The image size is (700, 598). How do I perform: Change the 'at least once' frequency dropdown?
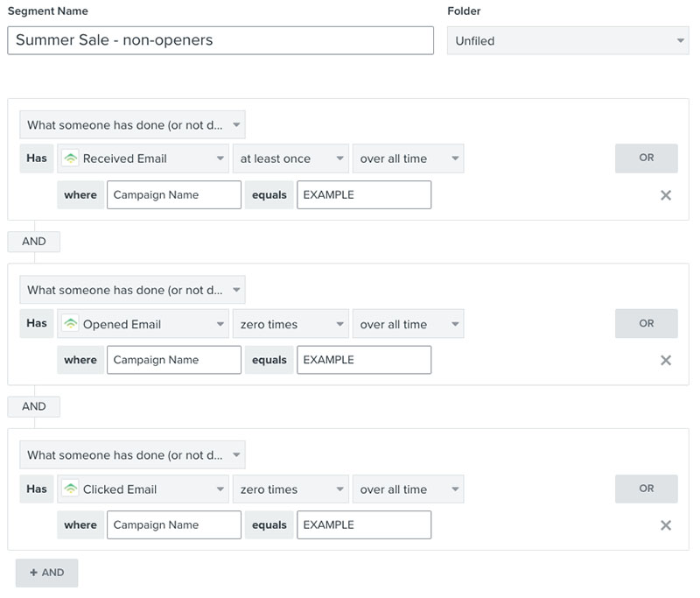[x=290, y=158]
